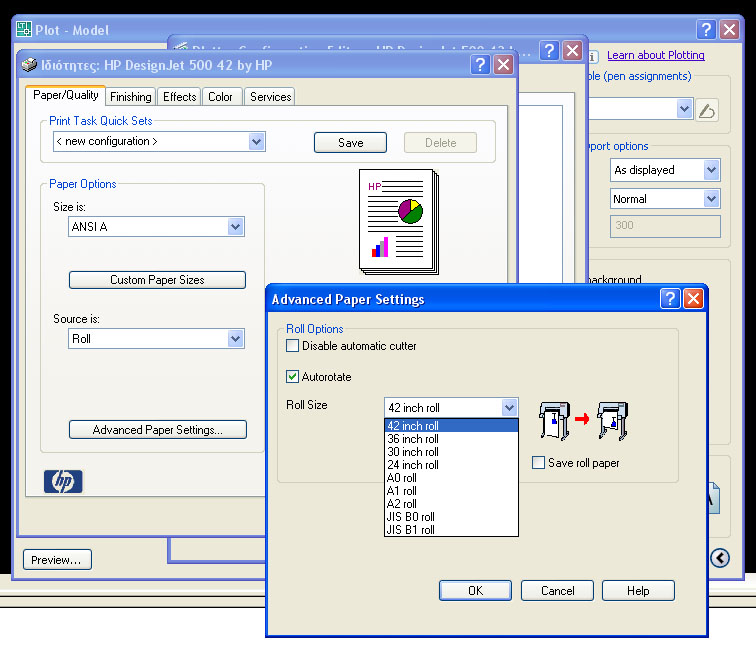This screenshot has width=756, height=652.
Task: Select 36 inch roll option
Action: pos(451,439)
